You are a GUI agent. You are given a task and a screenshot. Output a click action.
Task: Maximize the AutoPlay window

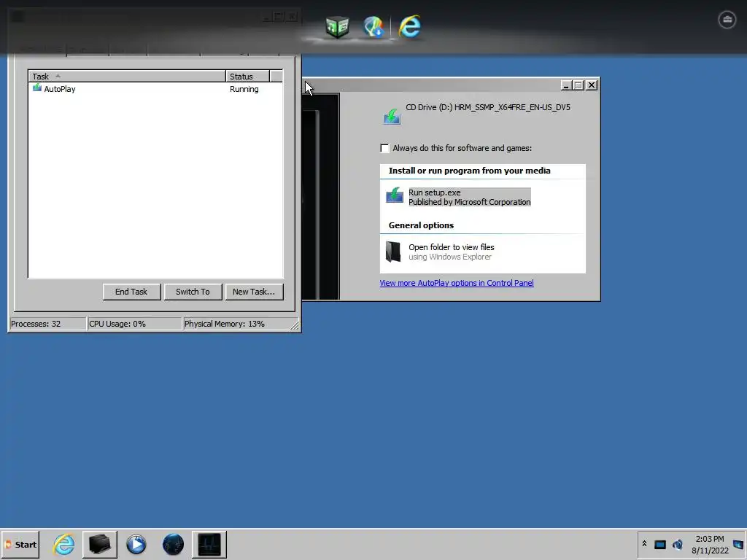(x=578, y=85)
